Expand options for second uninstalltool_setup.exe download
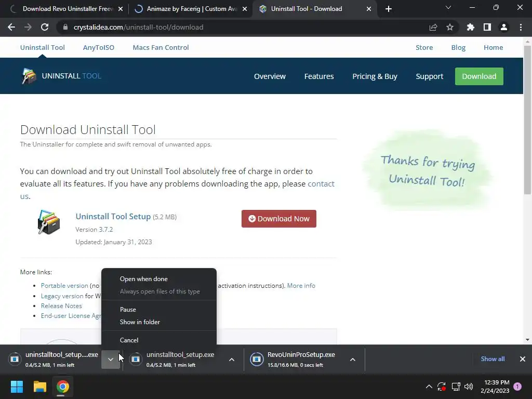The height and width of the screenshot is (399, 532). pyautogui.click(x=232, y=360)
